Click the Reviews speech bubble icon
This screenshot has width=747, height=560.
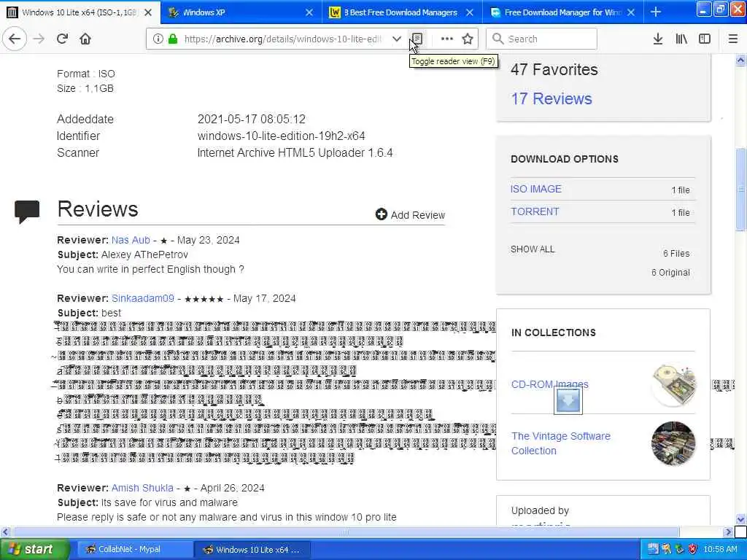27,211
